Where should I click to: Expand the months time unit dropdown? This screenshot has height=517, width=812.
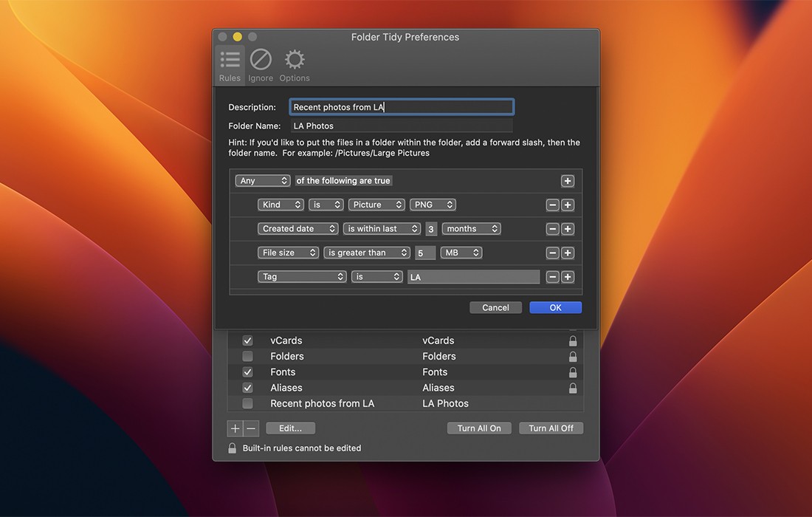[471, 229]
